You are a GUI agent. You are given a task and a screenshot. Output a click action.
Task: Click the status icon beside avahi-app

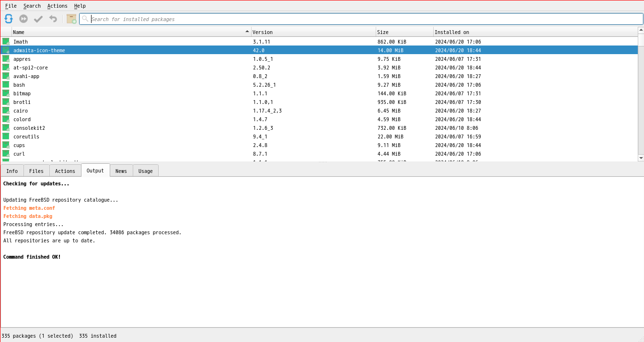pos(6,76)
